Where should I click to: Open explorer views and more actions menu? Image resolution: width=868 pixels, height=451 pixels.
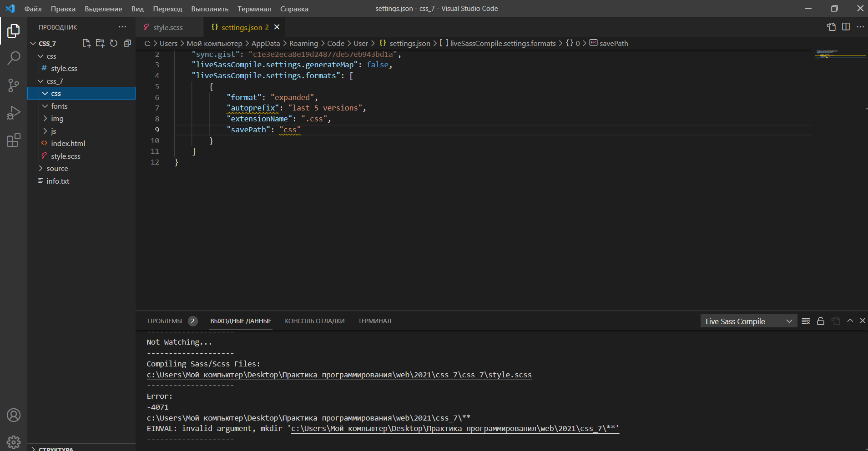pyautogui.click(x=122, y=27)
